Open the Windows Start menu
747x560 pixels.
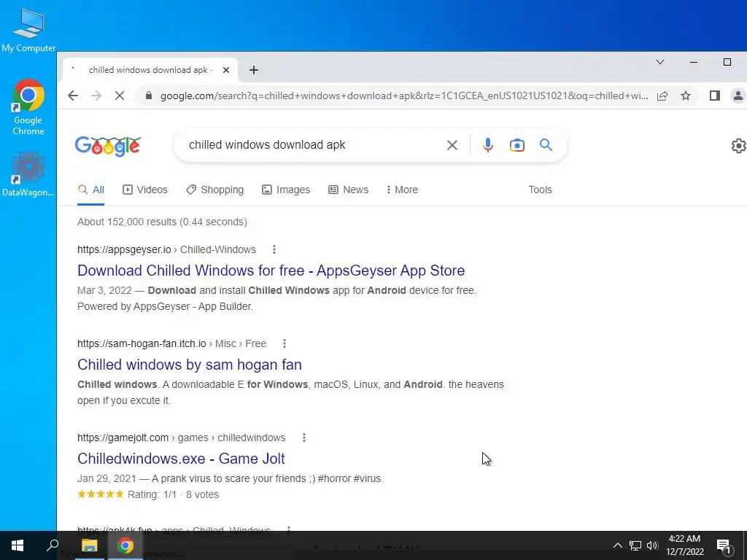point(18,545)
